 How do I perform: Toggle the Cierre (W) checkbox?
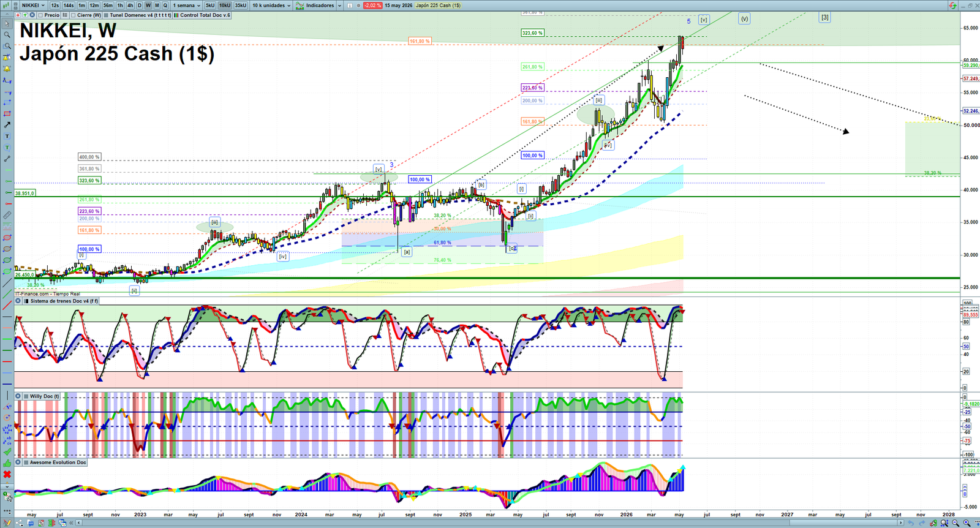click(73, 15)
